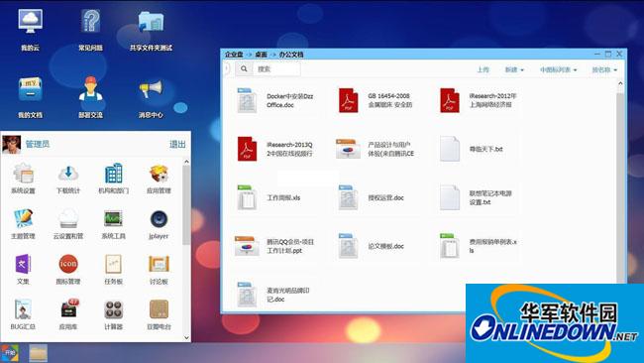The width and height of the screenshot is (644, 363).
Task: Click the start menu scrollbar thumb
Action: coord(186,204)
